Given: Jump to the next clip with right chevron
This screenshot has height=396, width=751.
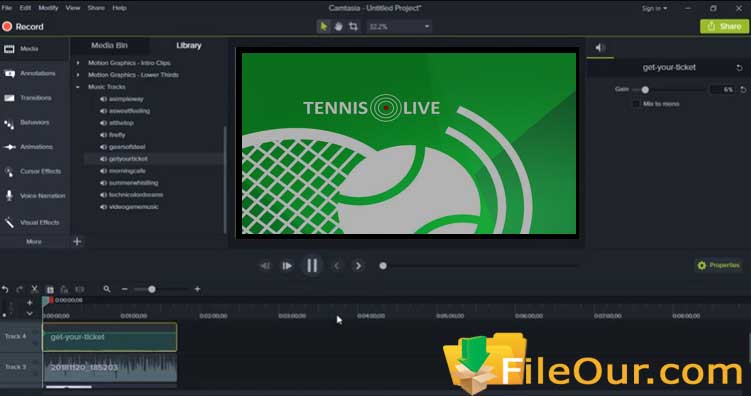Looking at the screenshot, I should pyautogui.click(x=358, y=266).
